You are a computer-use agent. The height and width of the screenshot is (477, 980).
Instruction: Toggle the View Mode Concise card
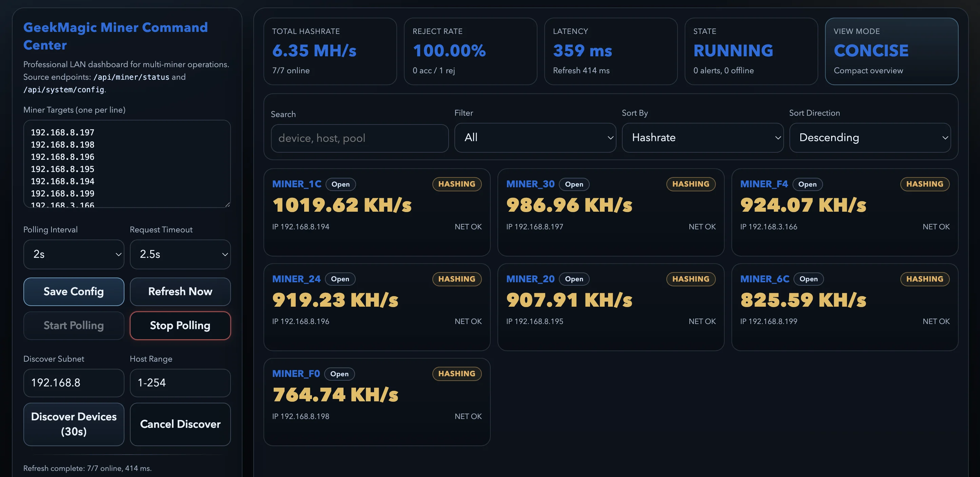click(891, 51)
